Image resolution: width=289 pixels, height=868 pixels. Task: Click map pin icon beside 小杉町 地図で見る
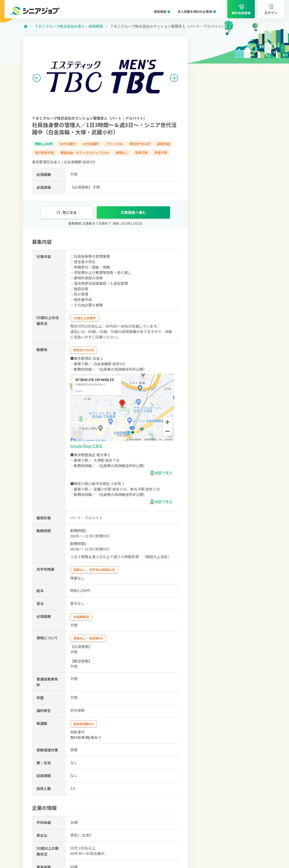click(152, 502)
